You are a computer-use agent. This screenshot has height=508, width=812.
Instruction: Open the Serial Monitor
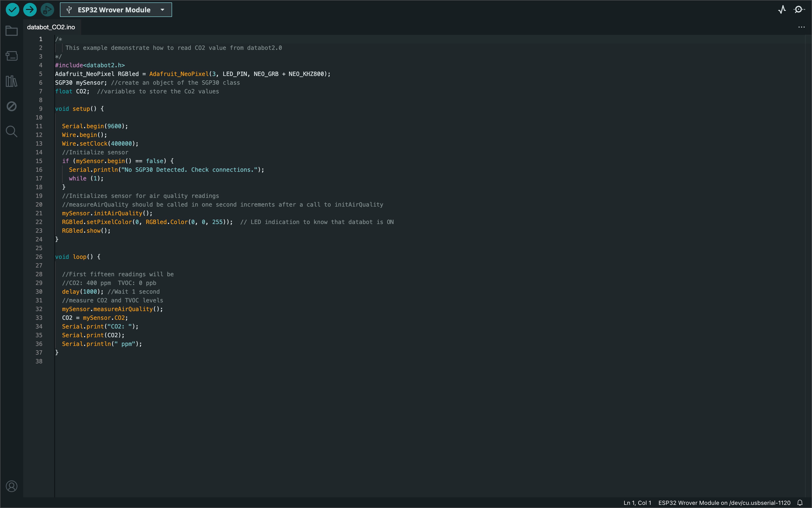799,10
